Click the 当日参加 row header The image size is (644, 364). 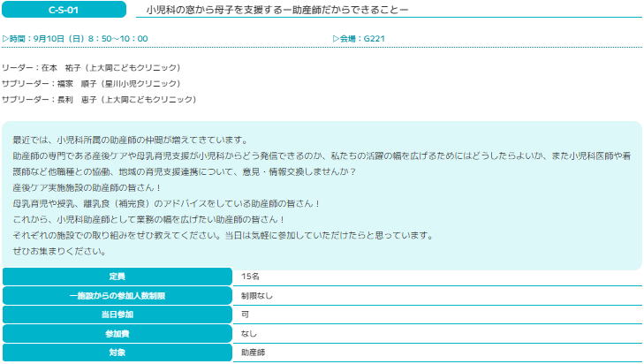coord(117,315)
